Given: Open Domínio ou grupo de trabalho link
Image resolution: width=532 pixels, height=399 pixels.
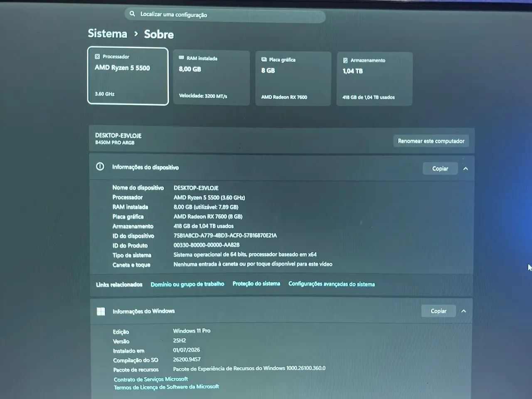Looking at the screenshot, I should click(187, 284).
